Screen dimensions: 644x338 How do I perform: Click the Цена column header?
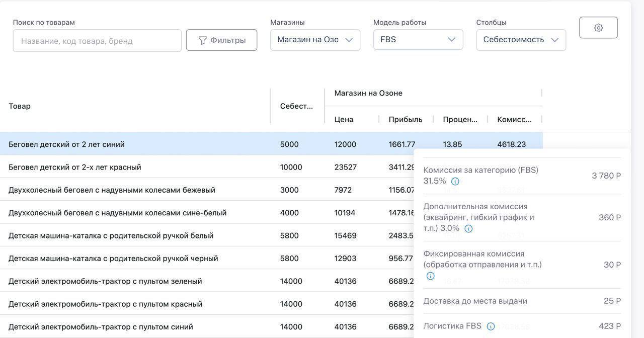point(344,120)
